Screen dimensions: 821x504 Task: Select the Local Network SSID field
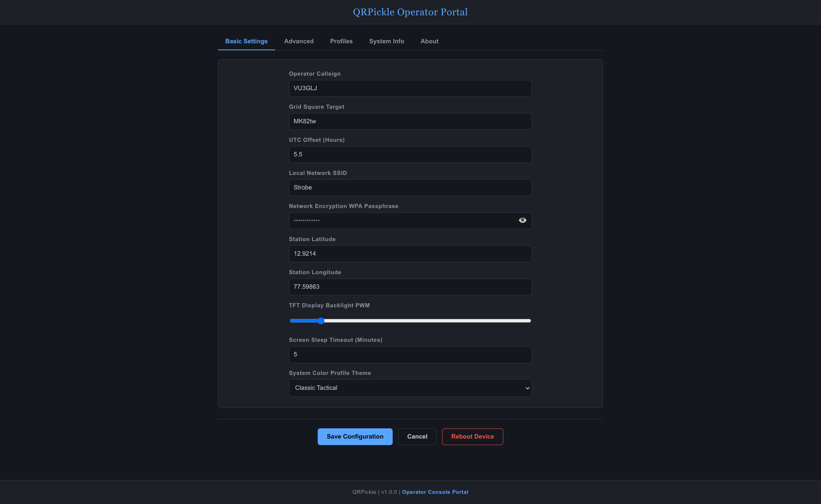tap(410, 188)
